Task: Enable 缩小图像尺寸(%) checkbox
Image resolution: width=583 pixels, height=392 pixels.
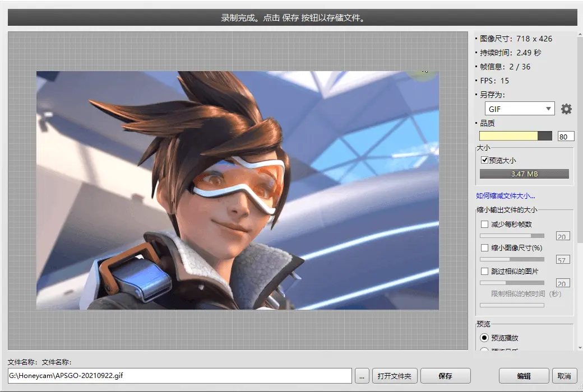Action: (484, 248)
